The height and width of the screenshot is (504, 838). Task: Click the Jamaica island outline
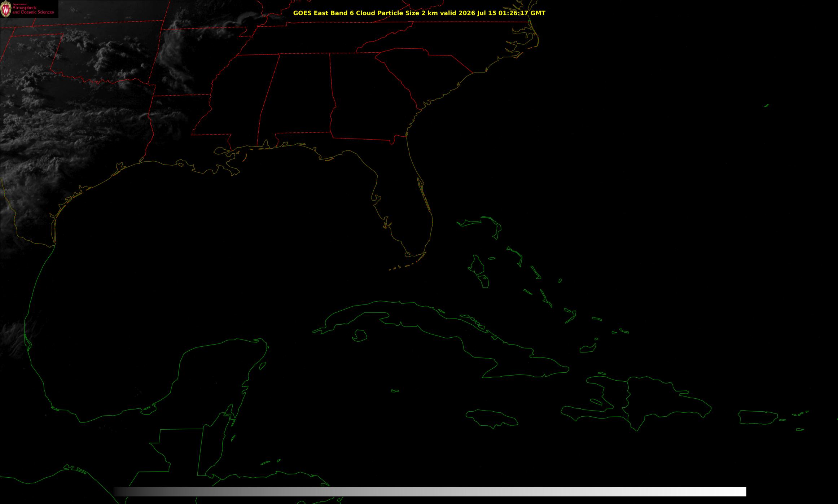pyautogui.click(x=492, y=418)
